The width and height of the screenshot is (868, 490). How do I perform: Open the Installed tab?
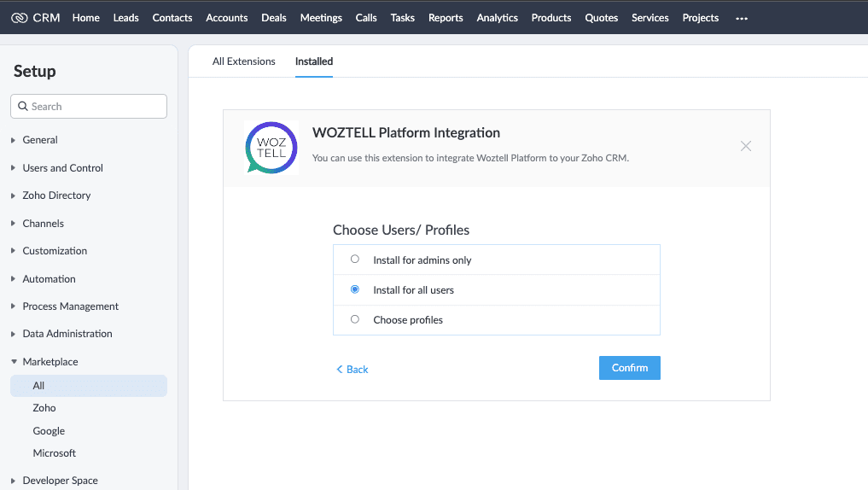pyautogui.click(x=314, y=61)
